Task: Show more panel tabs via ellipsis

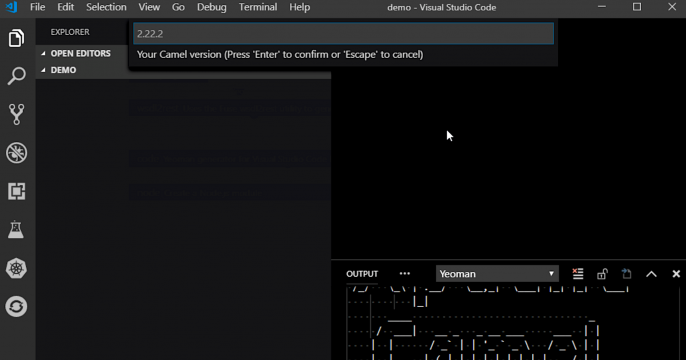Action: tap(405, 274)
